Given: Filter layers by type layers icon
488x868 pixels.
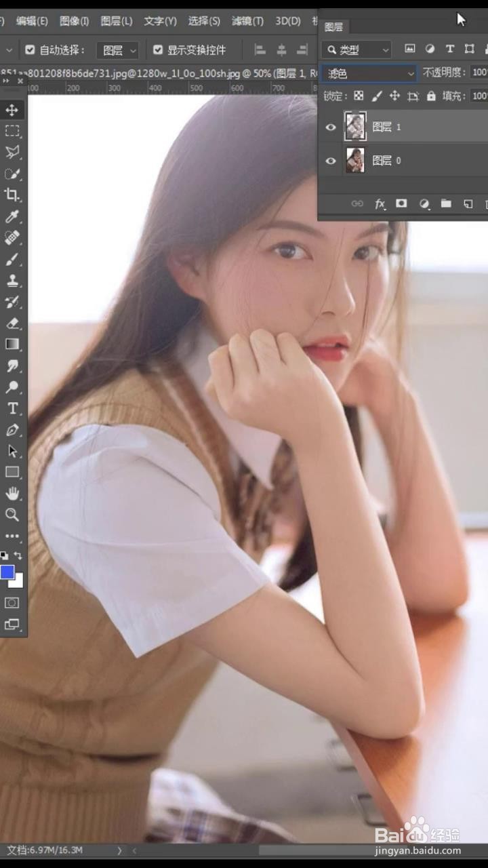Looking at the screenshot, I should pyautogui.click(x=449, y=49).
